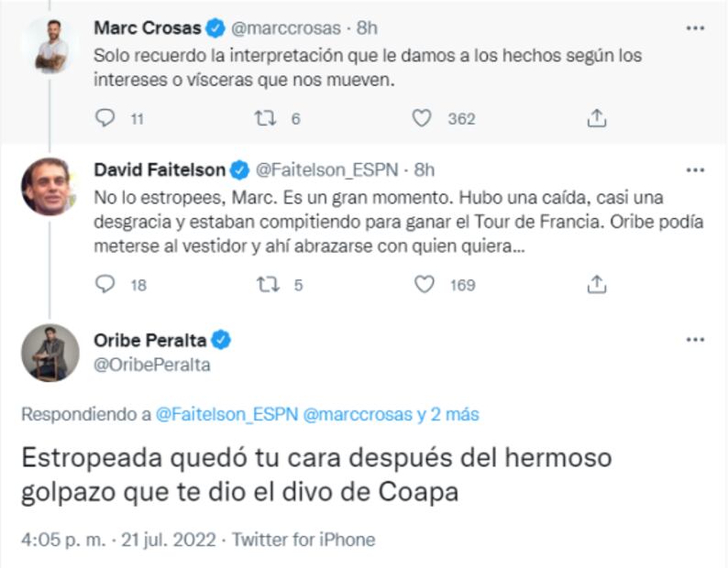Viewport: 728px width, 568px height.
Task: Open Oribe Peralta's profile picture
Action: (x=50, y=353)
